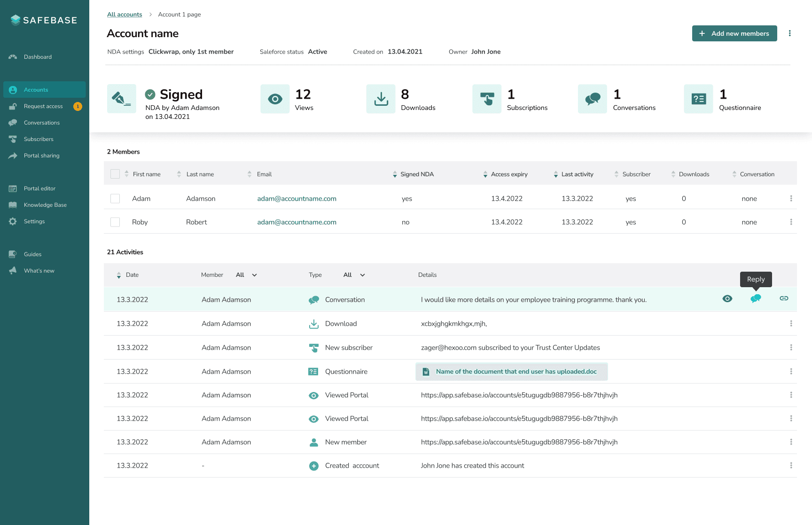Click Adam's email adam@accountname.com
The image size is (812, 525).
pyautogui.click(x=297, y=198)
